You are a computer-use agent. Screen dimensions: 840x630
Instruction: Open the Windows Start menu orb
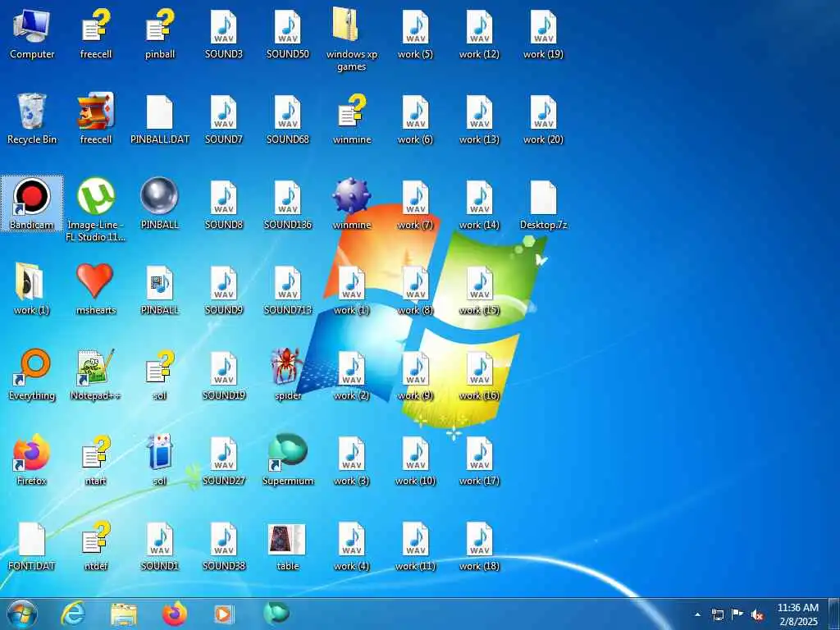[x=22, y=614]
